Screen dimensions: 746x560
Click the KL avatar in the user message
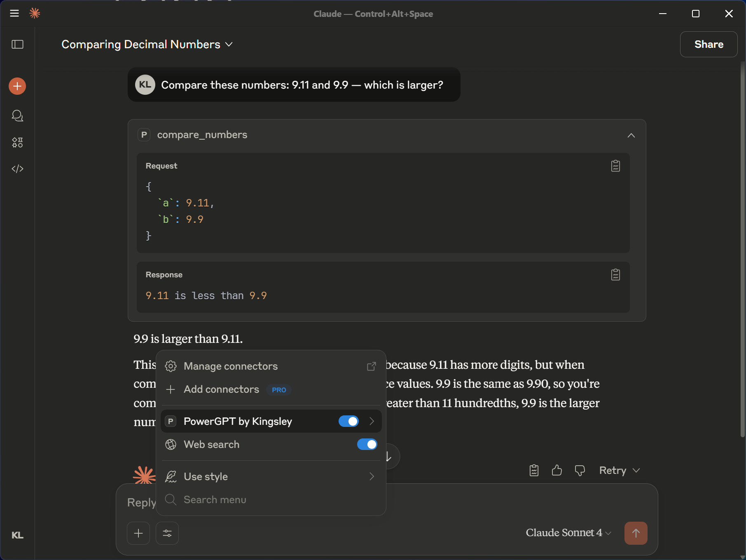coord(145,85)
